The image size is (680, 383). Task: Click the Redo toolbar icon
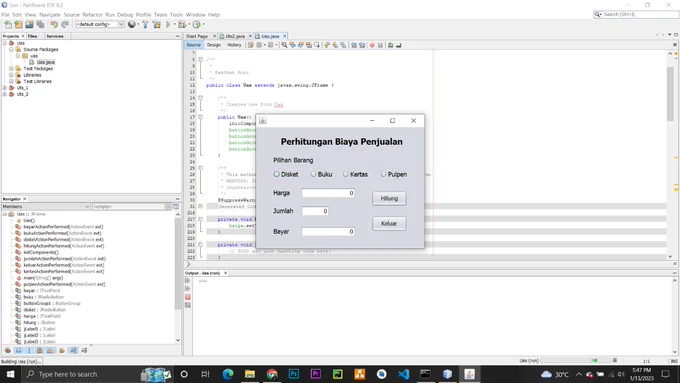point(65,24)
